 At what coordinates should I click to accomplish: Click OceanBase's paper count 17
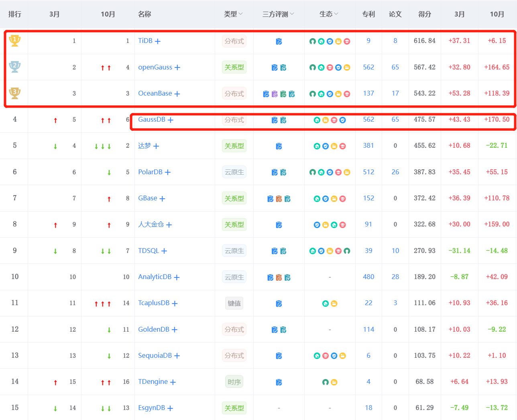pyautogui.click(x=395, y=93)
